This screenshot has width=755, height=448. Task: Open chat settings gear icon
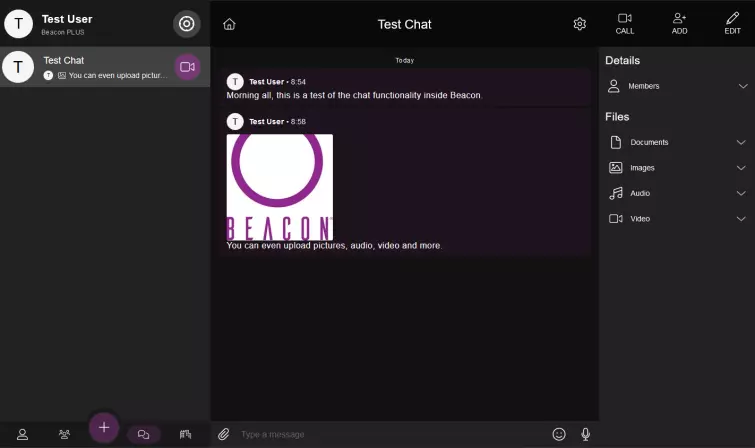(x=580, y=24)
